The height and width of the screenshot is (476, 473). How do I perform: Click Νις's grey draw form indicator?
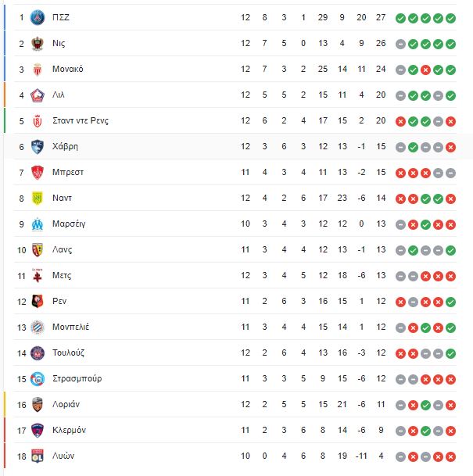tap(400, 44)
